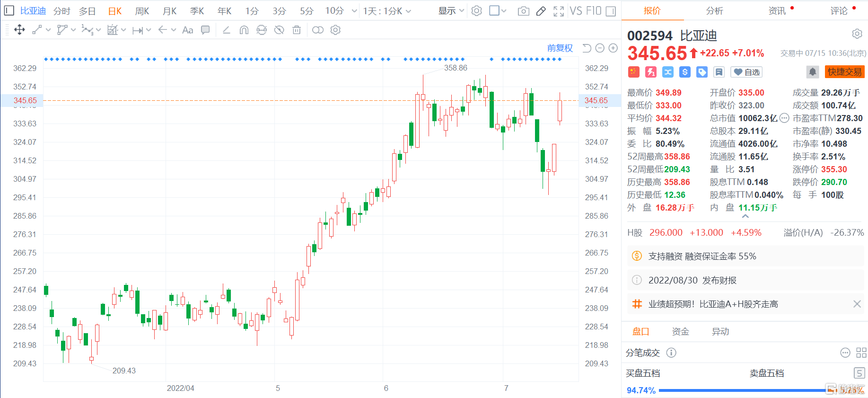Toggle the left sidebar panel icon

9,10
